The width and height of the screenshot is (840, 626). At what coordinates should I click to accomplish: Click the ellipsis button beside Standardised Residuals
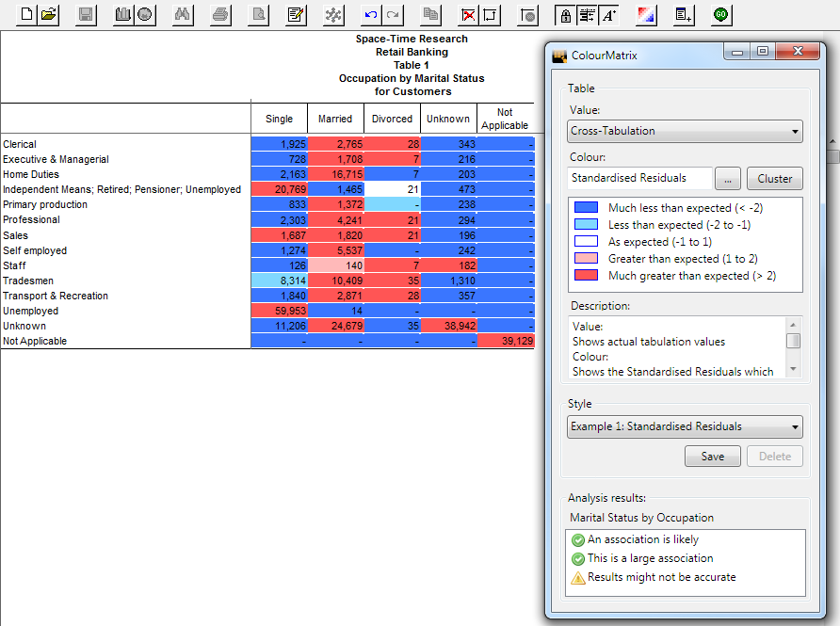pyautogui.click(x=728, y=178)
